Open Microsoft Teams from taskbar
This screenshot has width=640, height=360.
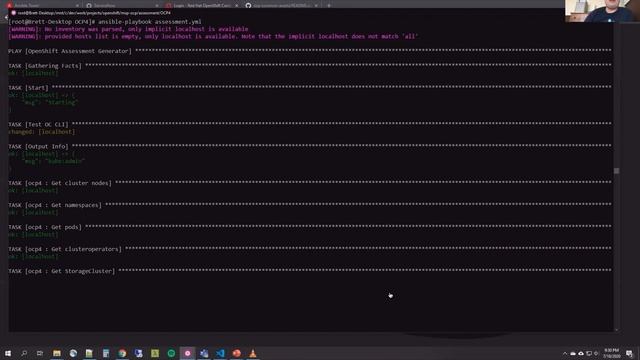(204, 353)
